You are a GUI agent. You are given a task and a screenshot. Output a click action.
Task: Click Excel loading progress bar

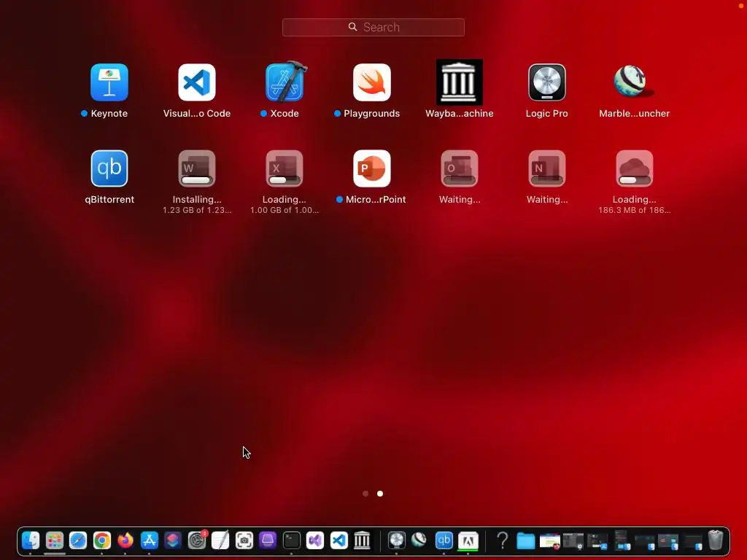[285, 181]
